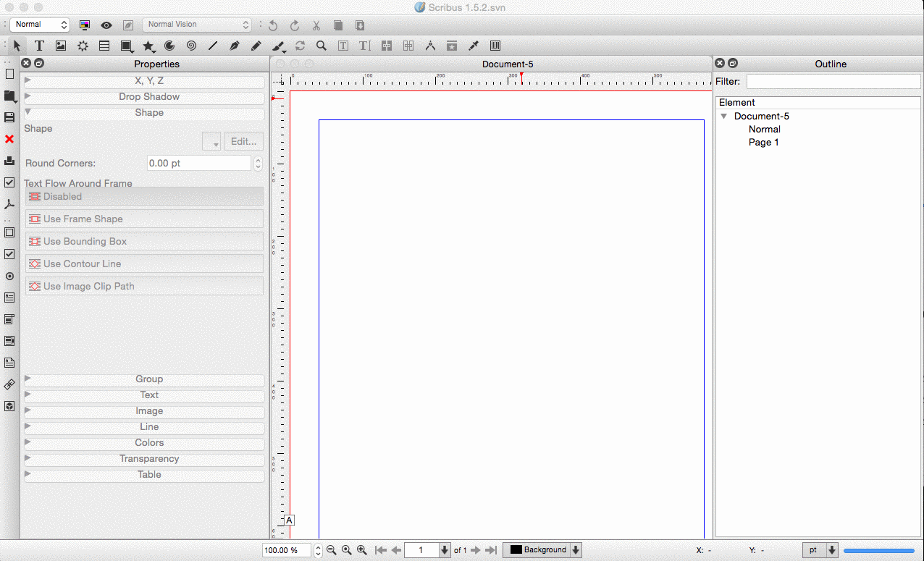Choose the Spiral drawing tool
924x561 pixels.
click(x=191, y=46)
